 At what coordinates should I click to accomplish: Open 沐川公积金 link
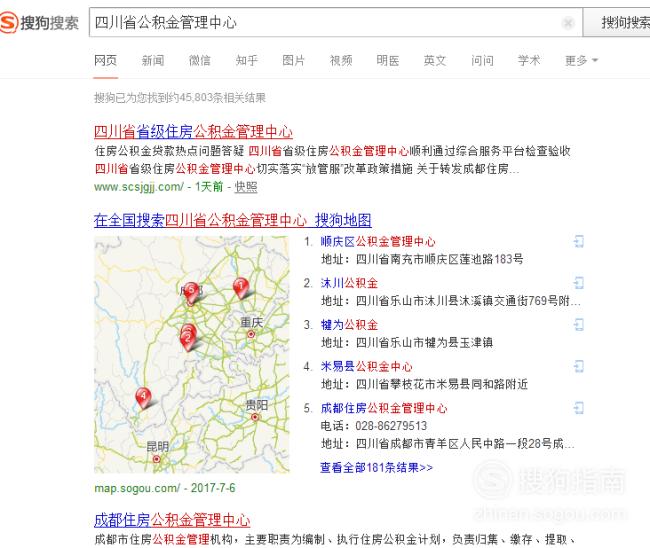pyautogui.click(x=349, y=283)
